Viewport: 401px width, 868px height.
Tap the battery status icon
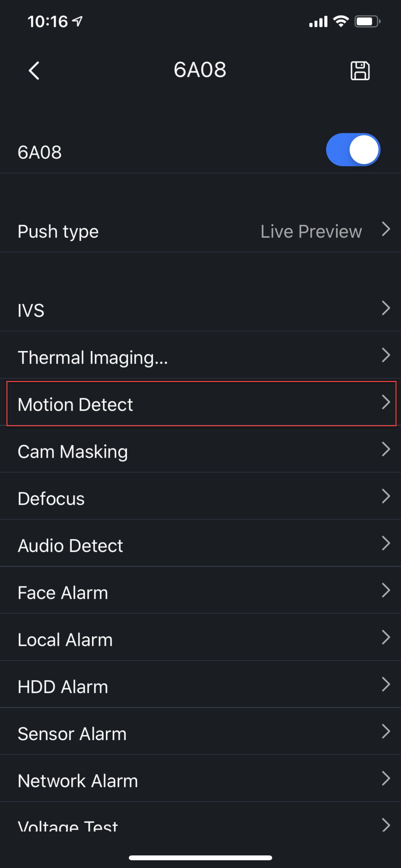click(367, 22)
